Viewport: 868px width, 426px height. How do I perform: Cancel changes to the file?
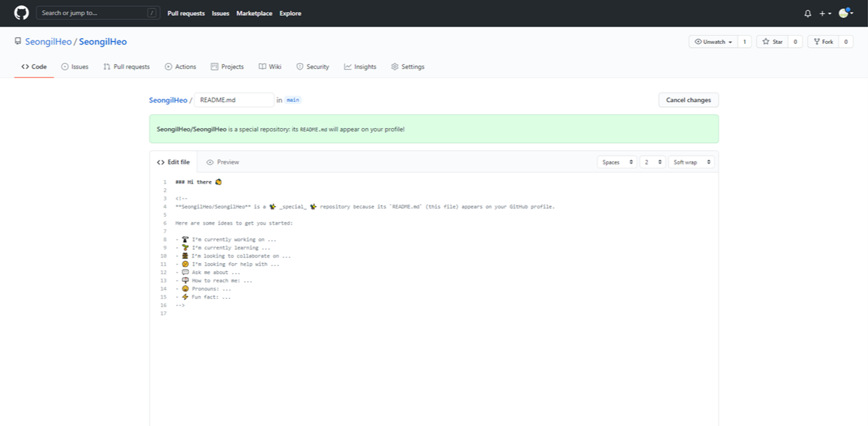tap(689, 100)
